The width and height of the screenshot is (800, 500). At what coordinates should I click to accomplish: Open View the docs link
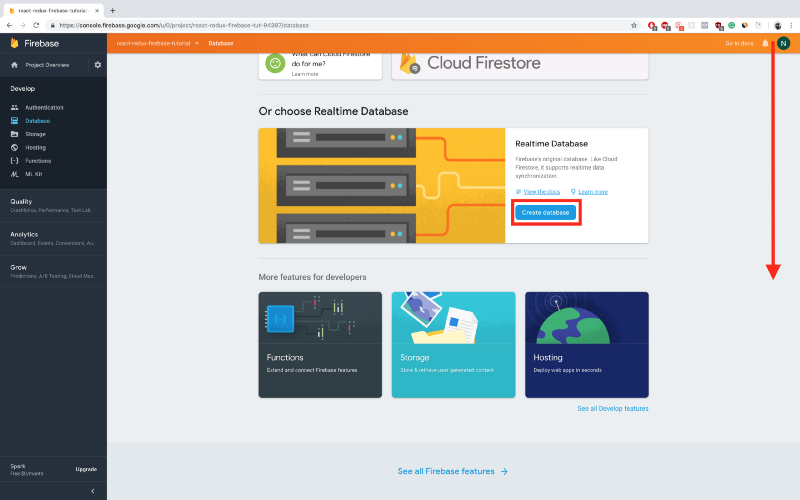coord(541,192)
